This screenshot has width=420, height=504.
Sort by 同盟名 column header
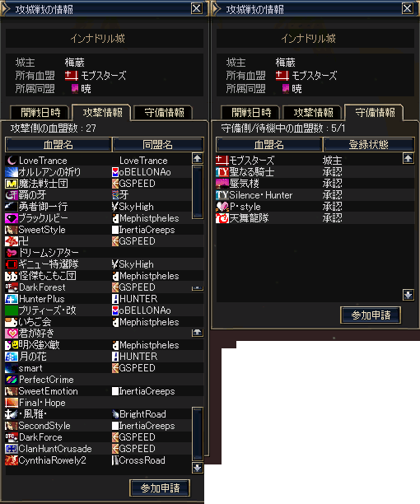158,145
